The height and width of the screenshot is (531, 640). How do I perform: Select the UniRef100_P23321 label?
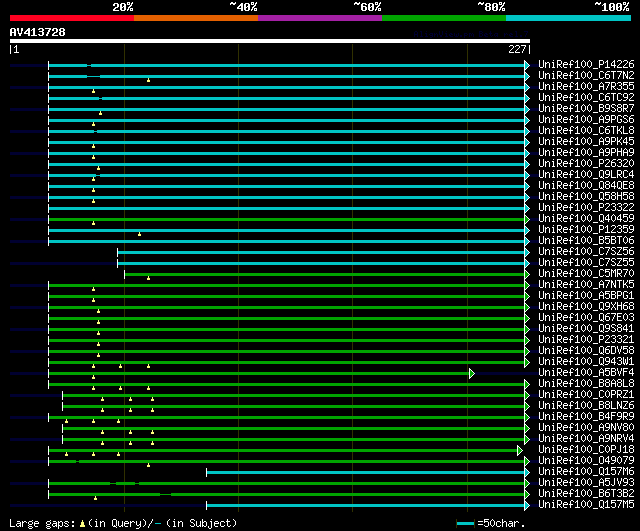(x=586, y=340)
